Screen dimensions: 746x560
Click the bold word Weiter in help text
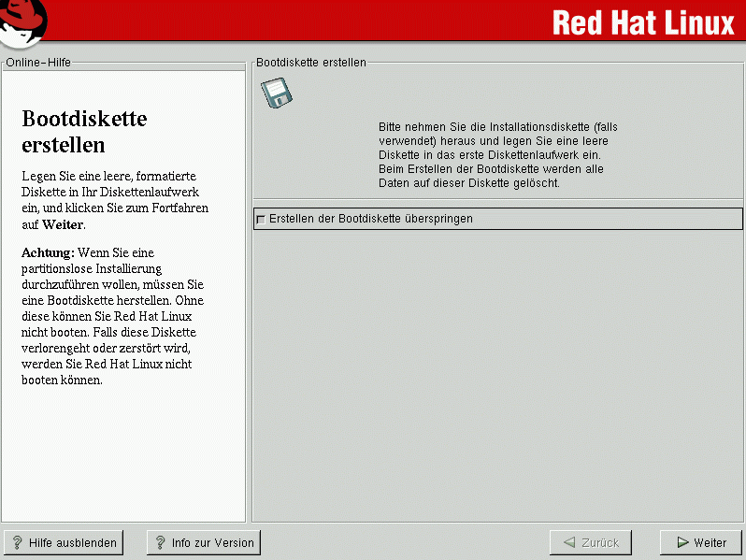pyautogui.click(x=63, y=224)
